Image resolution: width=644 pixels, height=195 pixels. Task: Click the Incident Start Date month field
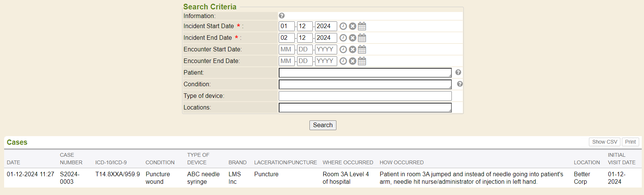(x=287, y=26)
